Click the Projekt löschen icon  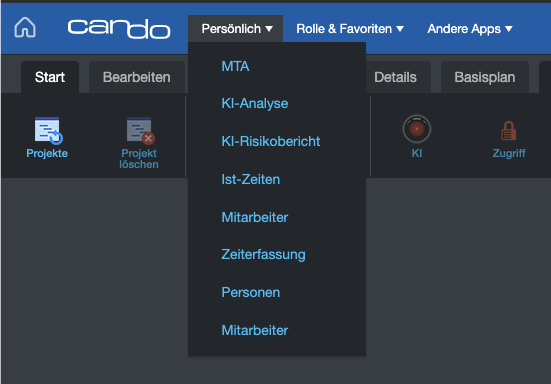(x=141, y=131)
